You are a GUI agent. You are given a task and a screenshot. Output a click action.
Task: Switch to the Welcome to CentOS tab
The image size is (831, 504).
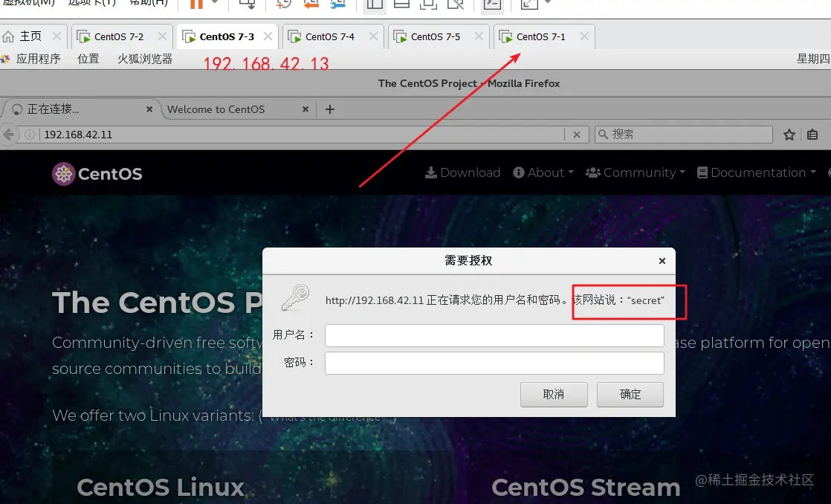(x=216, y=109)
